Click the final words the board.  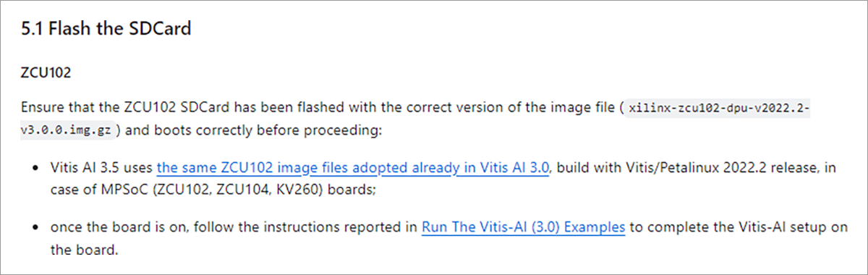82,250
